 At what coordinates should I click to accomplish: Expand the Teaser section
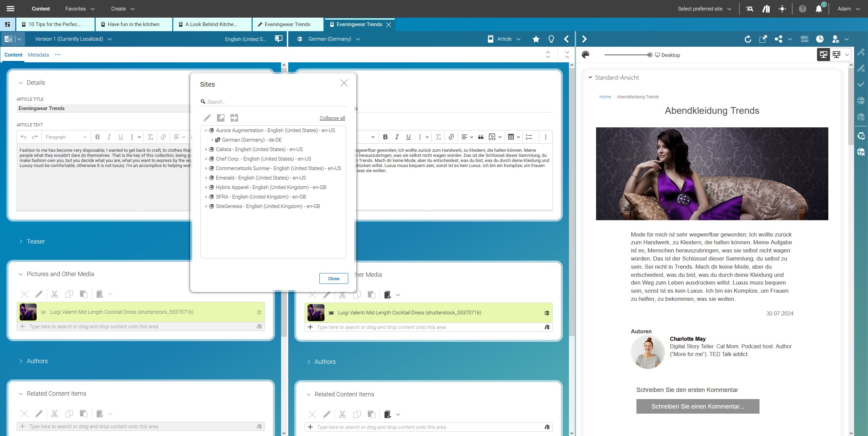tap(21, 241)
